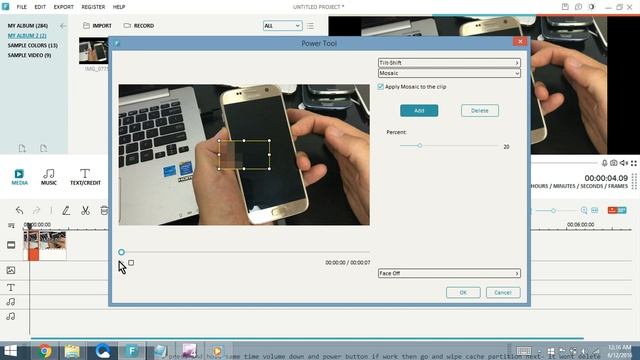The width and height of the screenshot is (640, 360).
Task: Open the ALL media filter dropdown
Action: (x=282, y=26)
